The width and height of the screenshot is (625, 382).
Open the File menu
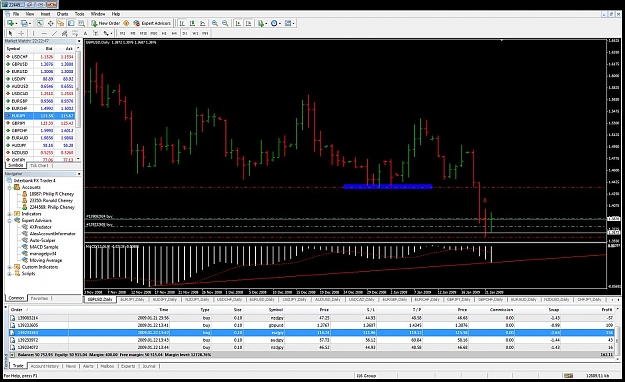(16, 14)
